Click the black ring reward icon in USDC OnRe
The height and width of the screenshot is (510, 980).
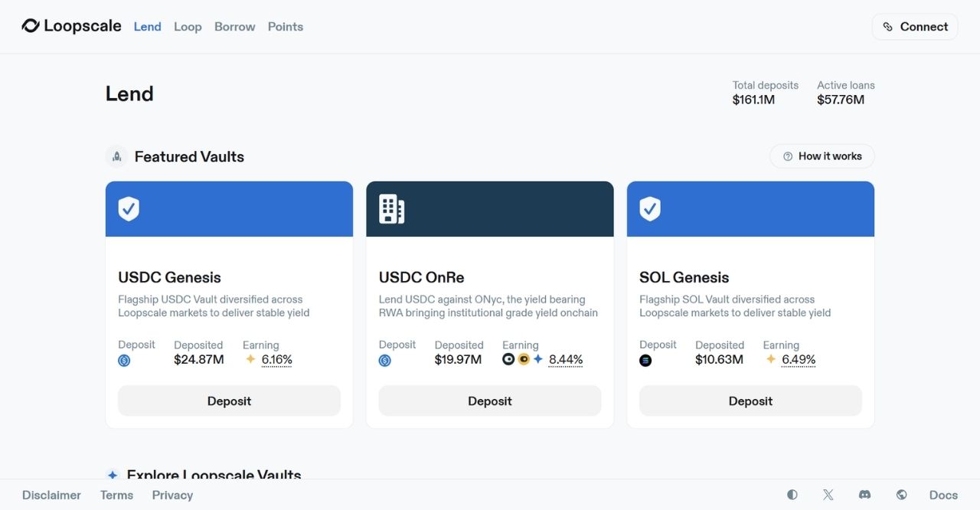tap(508, 359)
